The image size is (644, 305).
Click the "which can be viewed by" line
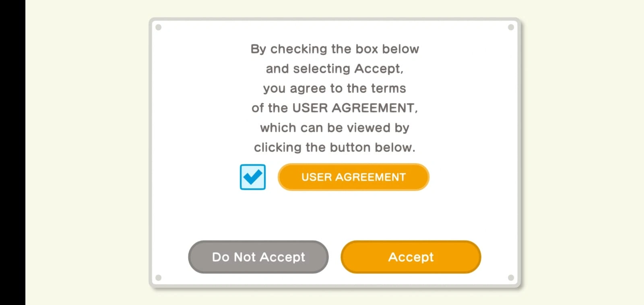(x=334, y=128)
